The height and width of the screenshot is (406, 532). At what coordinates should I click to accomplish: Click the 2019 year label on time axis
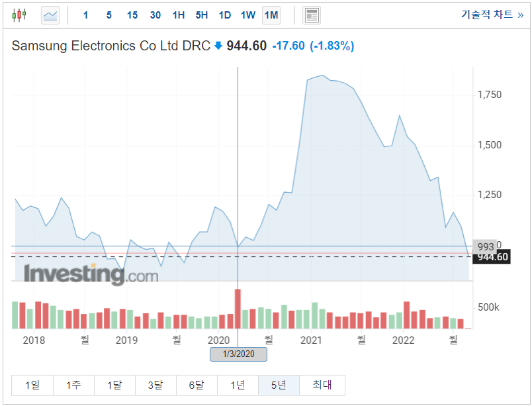tap(126, 340)
